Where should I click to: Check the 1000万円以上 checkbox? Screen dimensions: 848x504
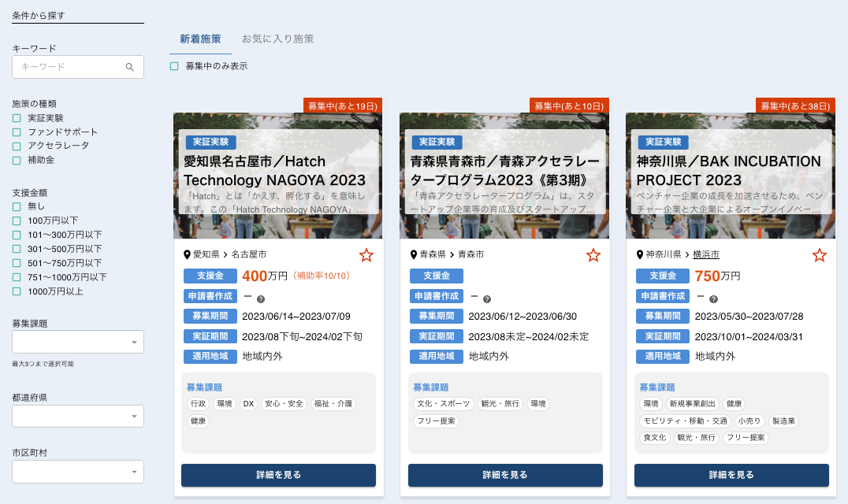point(17,291)
